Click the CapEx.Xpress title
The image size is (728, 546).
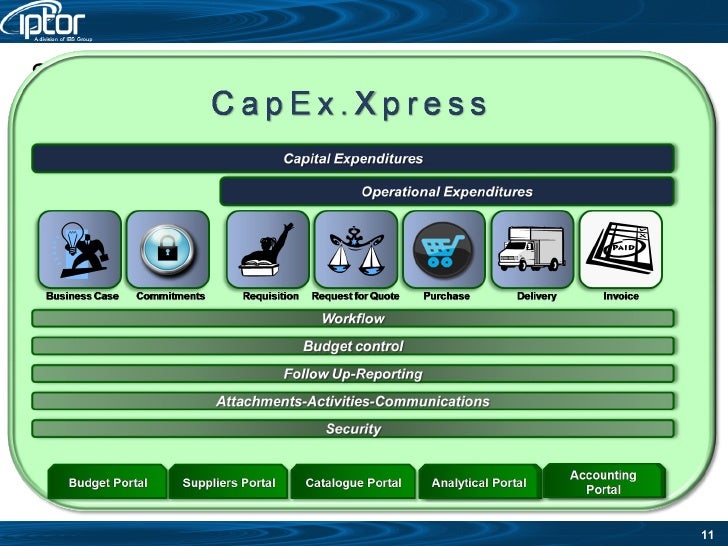349,104
